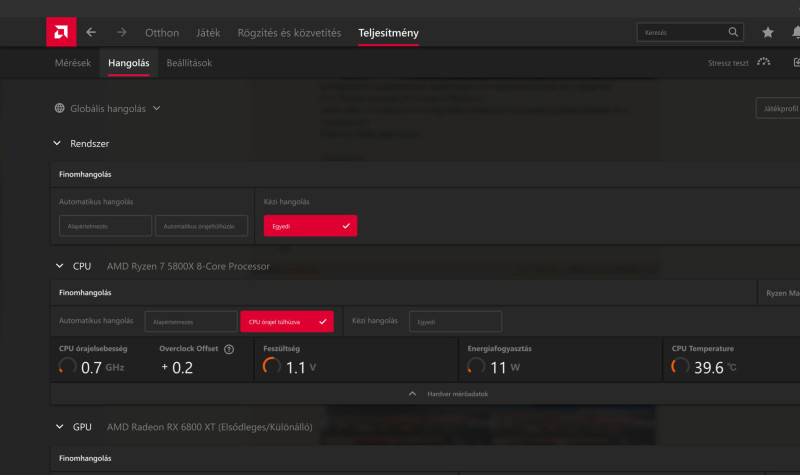Open the Ryzen Master button
This screenshot has height=475, width=800.
coord(780,293)
